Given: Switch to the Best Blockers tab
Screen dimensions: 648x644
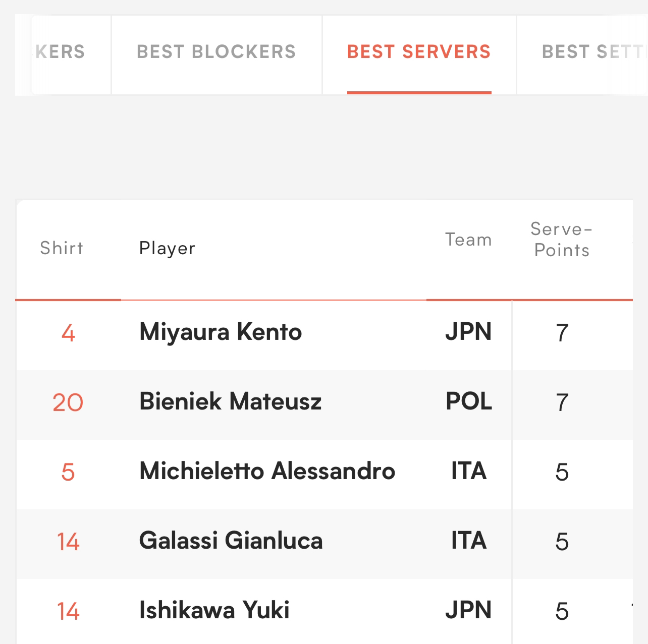Looking at the screenshot, I should coord(216,52).
